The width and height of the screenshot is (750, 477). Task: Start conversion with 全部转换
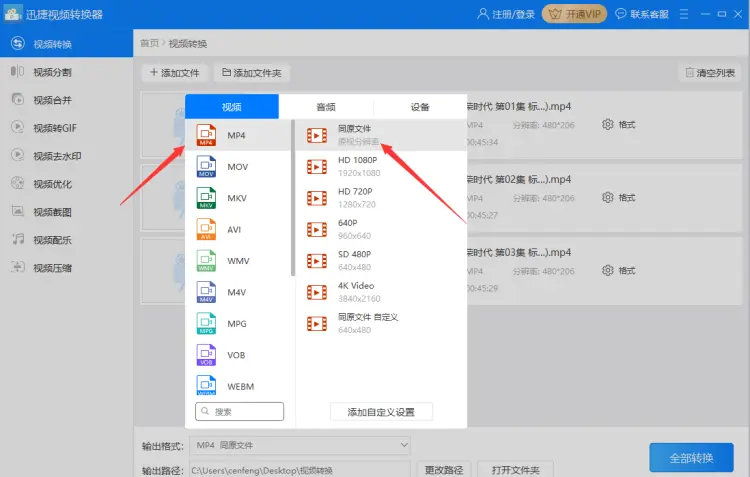click(691, 458)
